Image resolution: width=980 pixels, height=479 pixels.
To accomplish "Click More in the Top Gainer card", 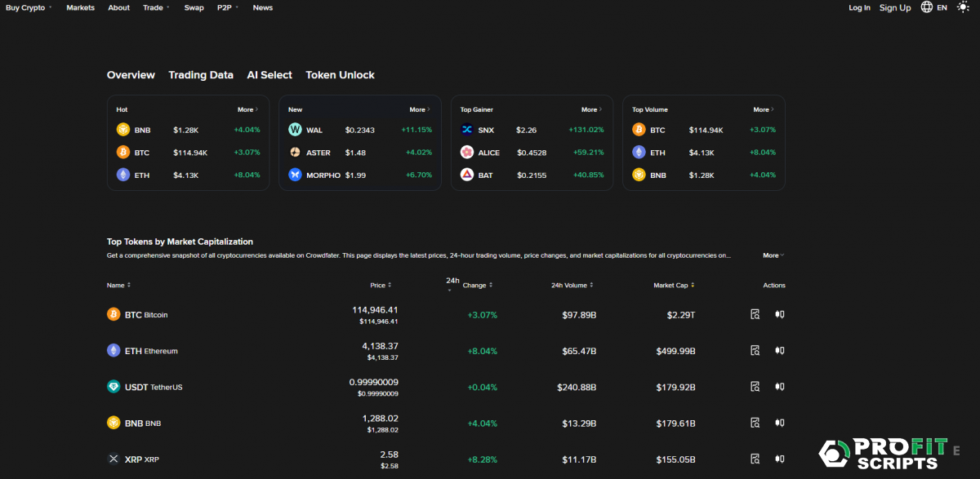I will pos(591,109).
